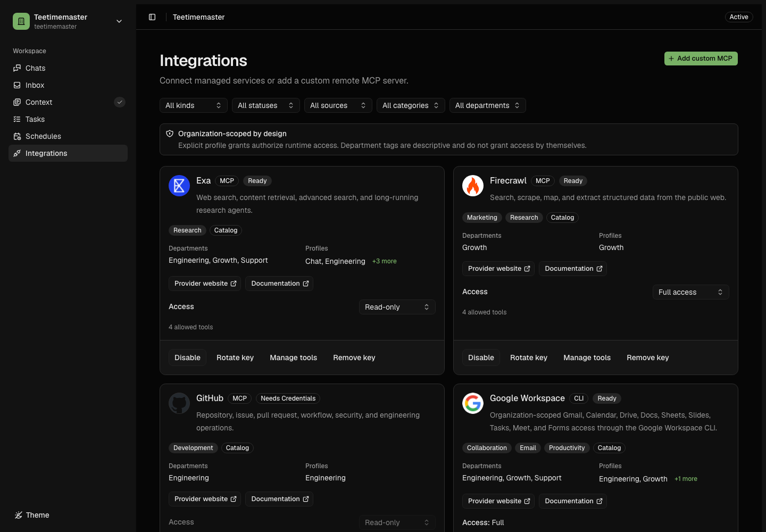Click plus icon on Add custom MCP
Screen dimensions: 766x532
click(x=671, y=59)
